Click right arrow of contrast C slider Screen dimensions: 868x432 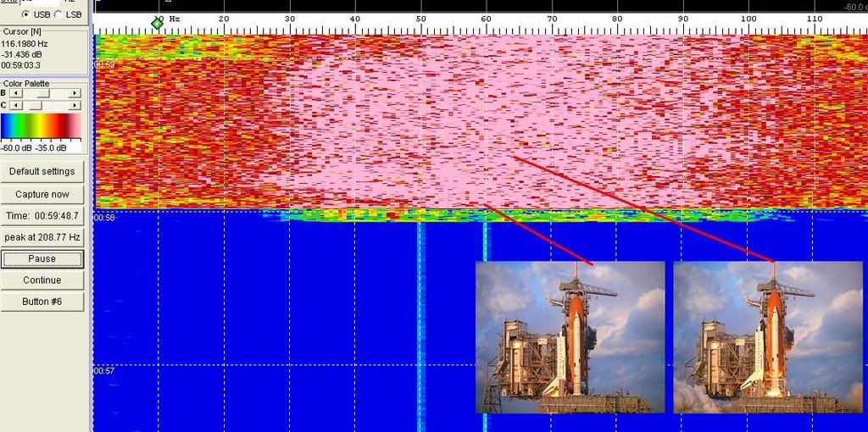click(76, 105)
